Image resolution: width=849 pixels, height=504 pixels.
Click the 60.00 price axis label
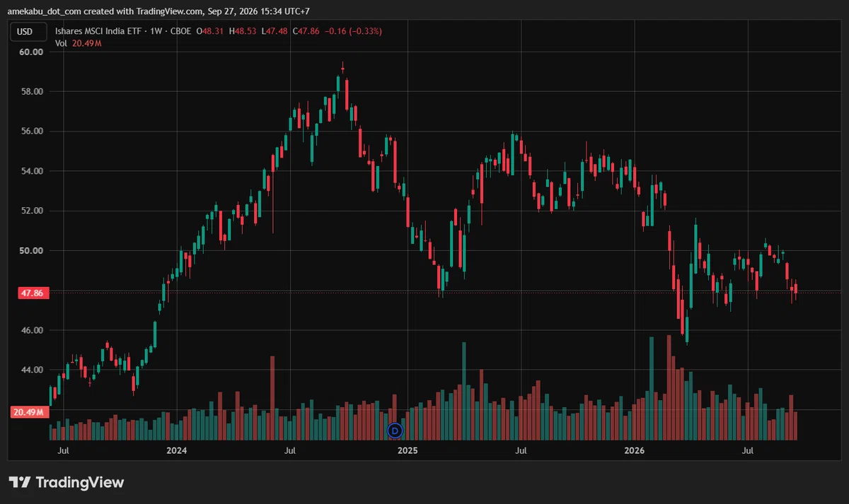[32, 52]
